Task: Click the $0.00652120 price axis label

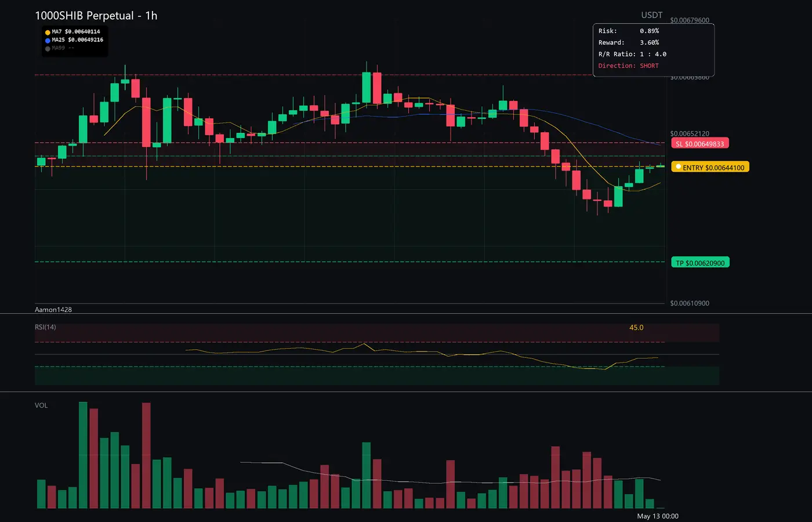Action: pyautogui.click(x=690, y=133)
